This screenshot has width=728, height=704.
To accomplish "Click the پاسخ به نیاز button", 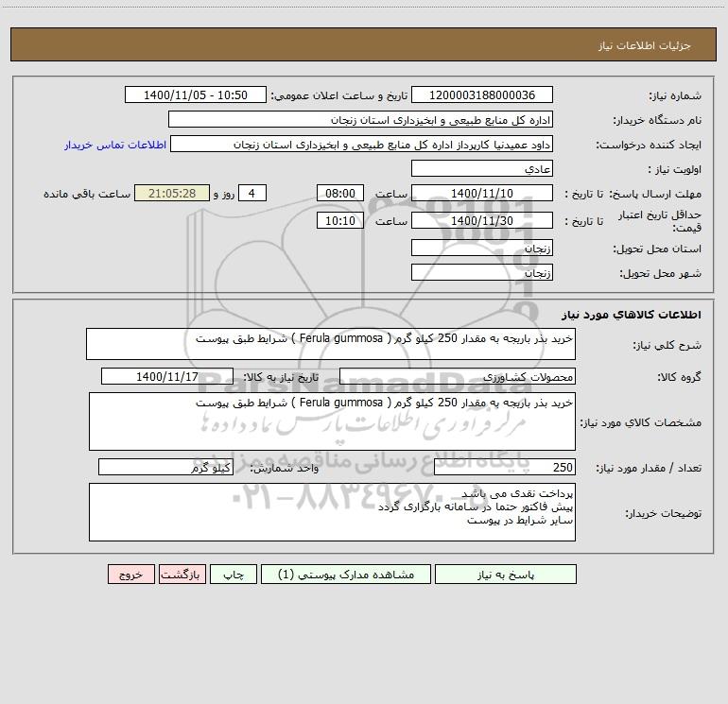I will [506, 574].
